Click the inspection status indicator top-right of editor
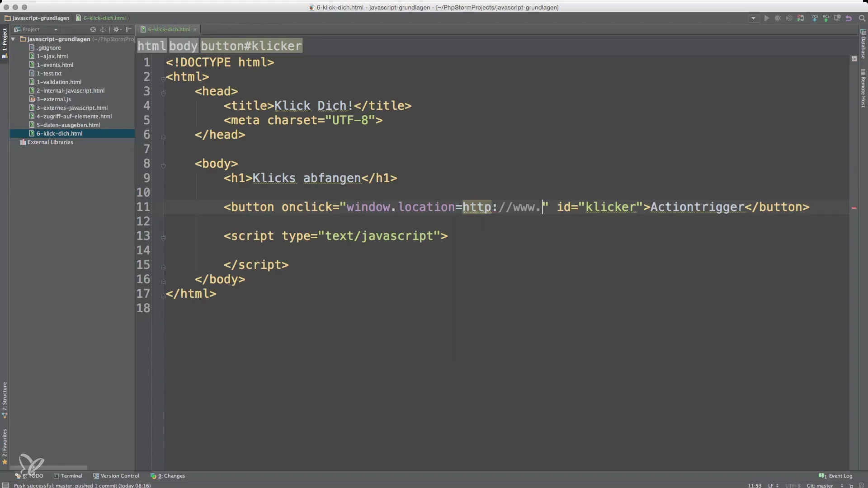The width and height of the screenshot is (868, 488). 854,59
